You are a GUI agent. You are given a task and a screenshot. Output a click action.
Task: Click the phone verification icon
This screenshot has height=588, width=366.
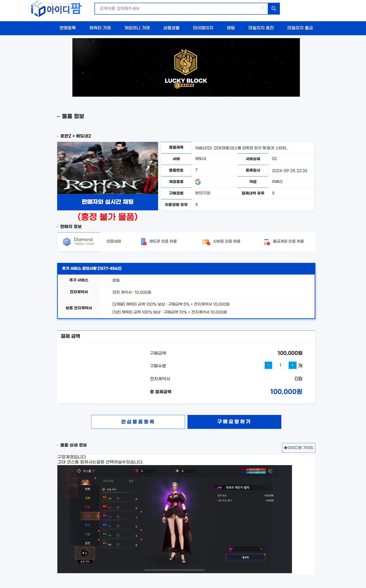point(143,242)
